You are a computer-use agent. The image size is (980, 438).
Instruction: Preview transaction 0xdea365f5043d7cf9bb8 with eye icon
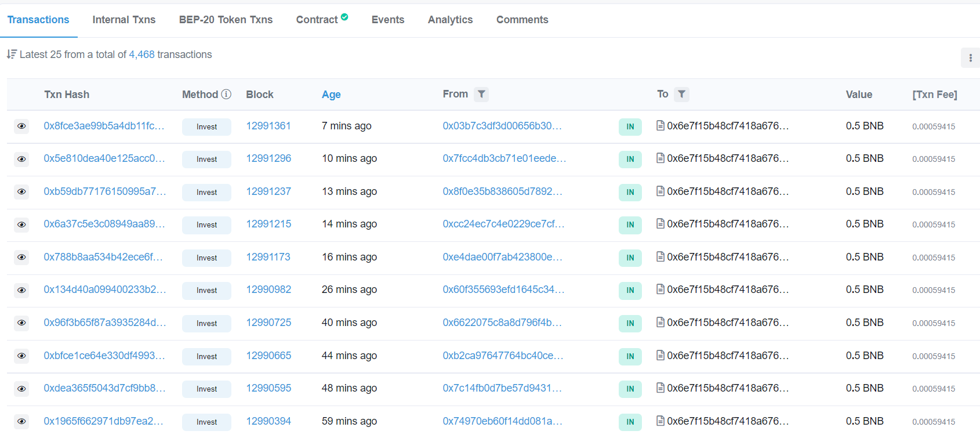click(x=21, y=389)
